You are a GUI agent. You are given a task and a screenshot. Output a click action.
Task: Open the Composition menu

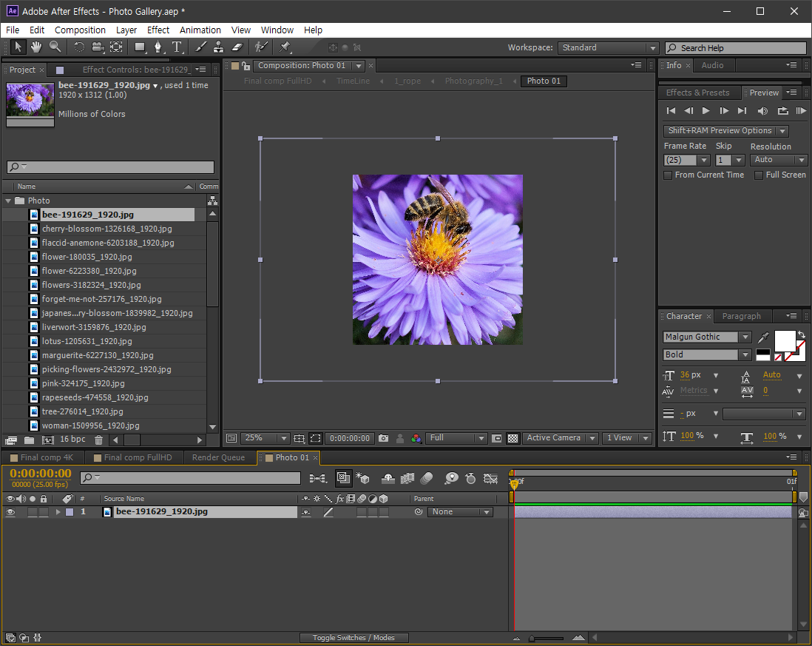[80, 30]
